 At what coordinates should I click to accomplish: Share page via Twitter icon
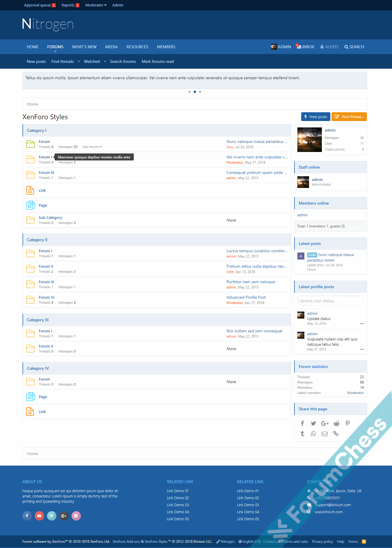click(313, 423)
